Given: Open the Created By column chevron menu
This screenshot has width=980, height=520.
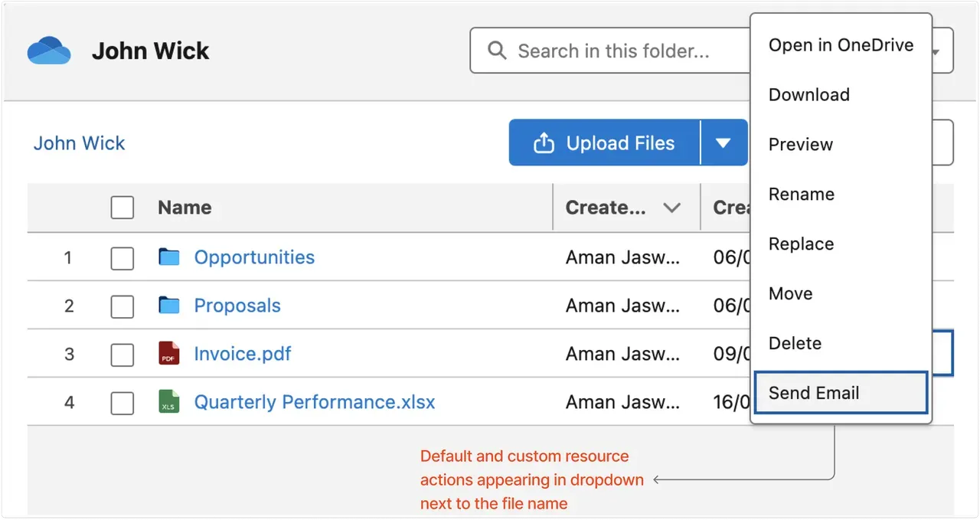Looking at the screenshot, I should point(671,208).
